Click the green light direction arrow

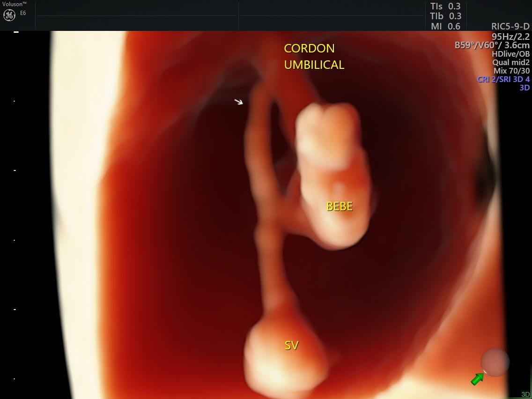pos(477,378)
